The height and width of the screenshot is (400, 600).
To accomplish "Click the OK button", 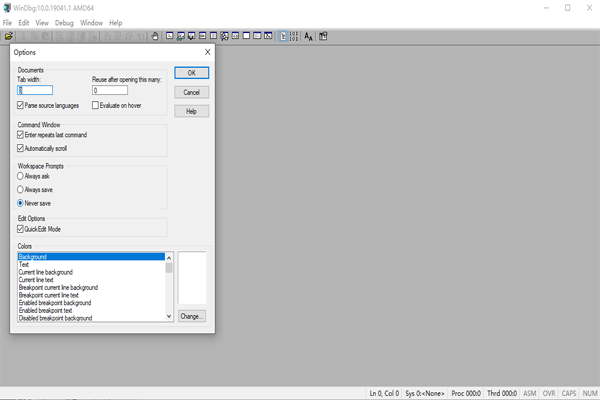I will 191,73.
